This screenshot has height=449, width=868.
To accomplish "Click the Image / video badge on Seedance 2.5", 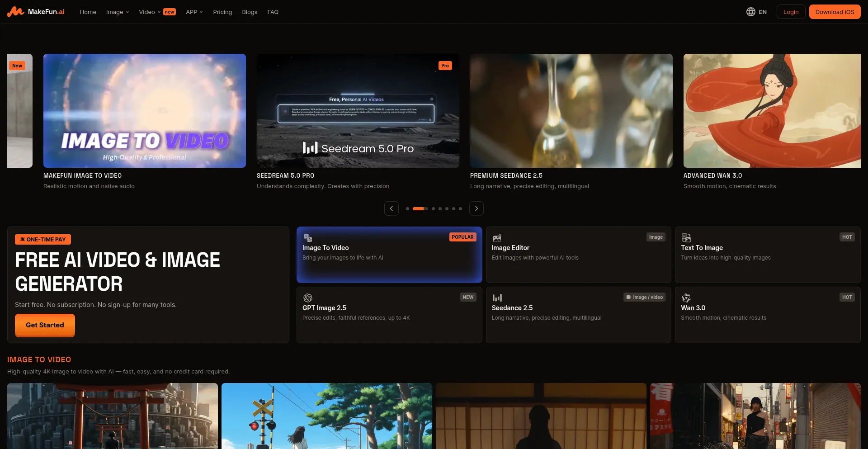I will pos(644,297).
